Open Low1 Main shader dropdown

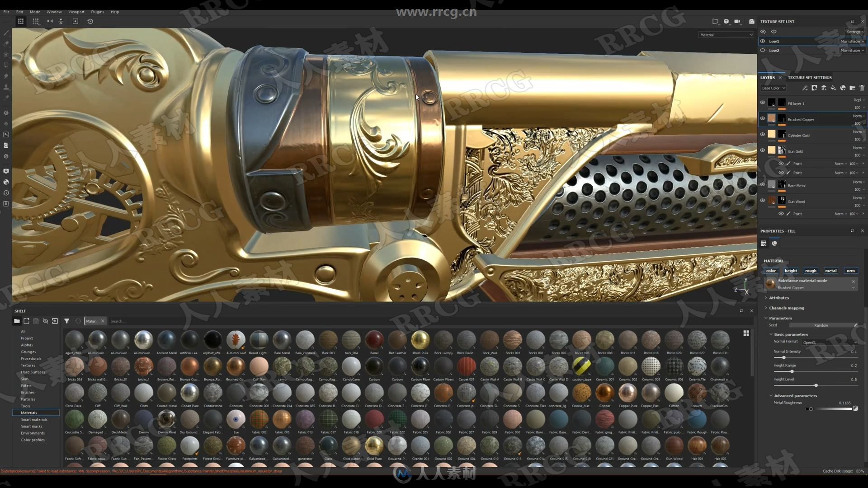(852, 41)
